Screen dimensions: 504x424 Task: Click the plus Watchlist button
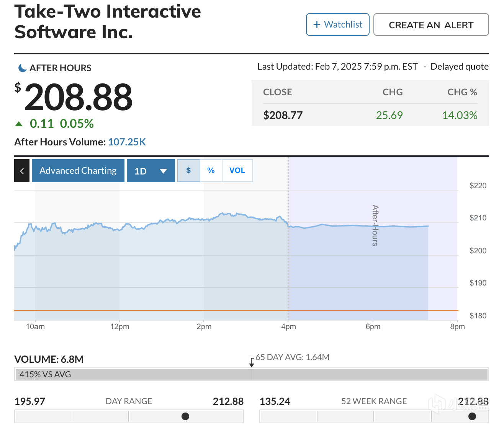pos(337,24)
